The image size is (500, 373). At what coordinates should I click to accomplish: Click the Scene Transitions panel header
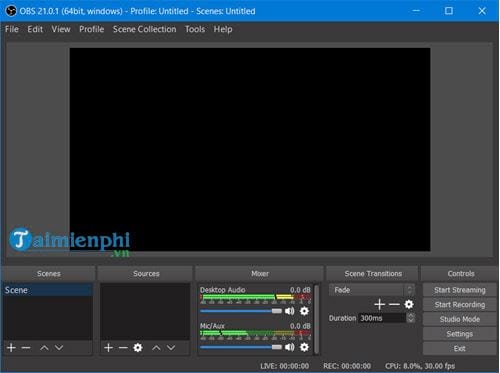(x=373, y=274)
